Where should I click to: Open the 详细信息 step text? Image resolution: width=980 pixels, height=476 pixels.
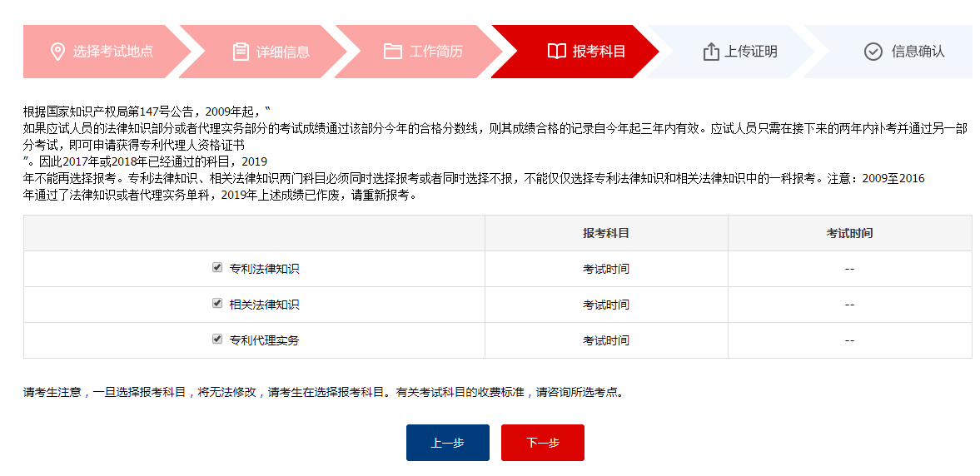(x=283, y=52)
